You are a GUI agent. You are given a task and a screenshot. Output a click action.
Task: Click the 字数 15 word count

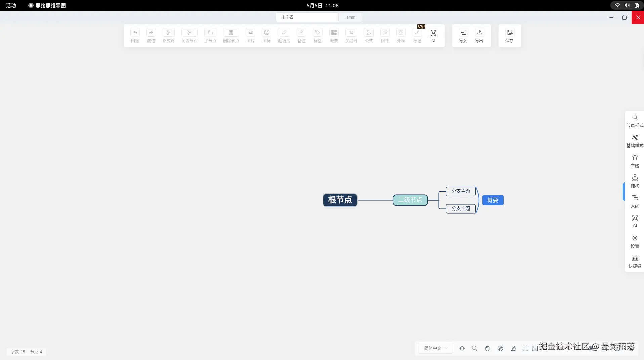[18, 352]
